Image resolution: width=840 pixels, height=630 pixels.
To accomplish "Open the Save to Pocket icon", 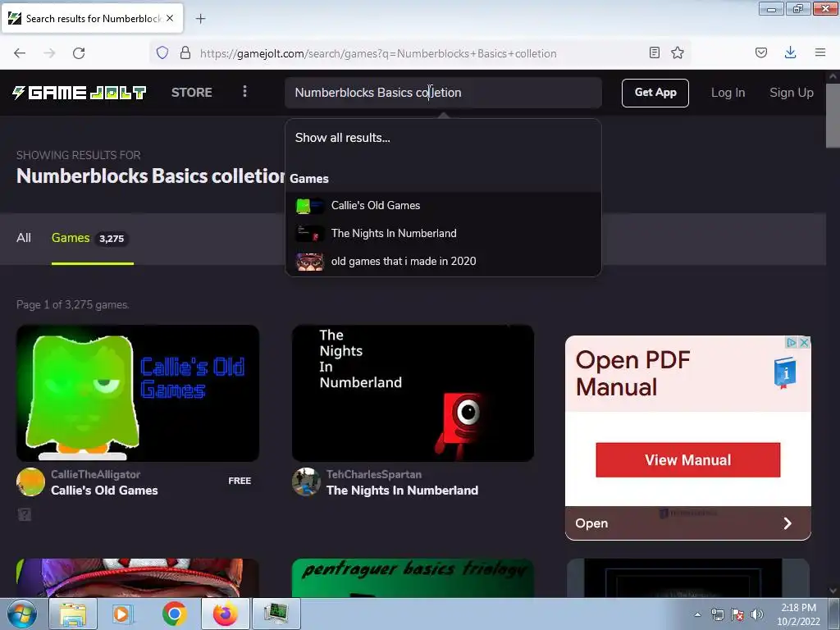I will (x=760, y=52).
